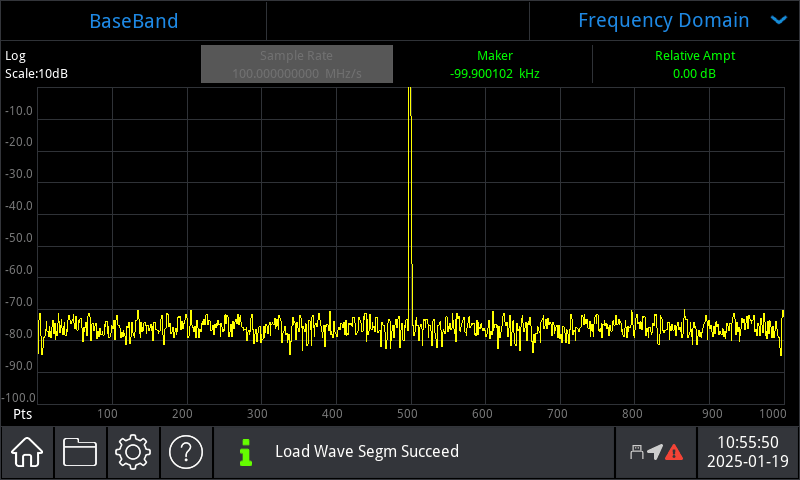Open the Frequency Domain view selector
This screenshot has height=480, width=800.
coord(664,21)
